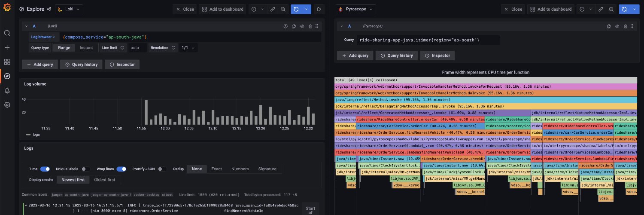Click the Loki query editor with compose_service

(x=191, y=37)
